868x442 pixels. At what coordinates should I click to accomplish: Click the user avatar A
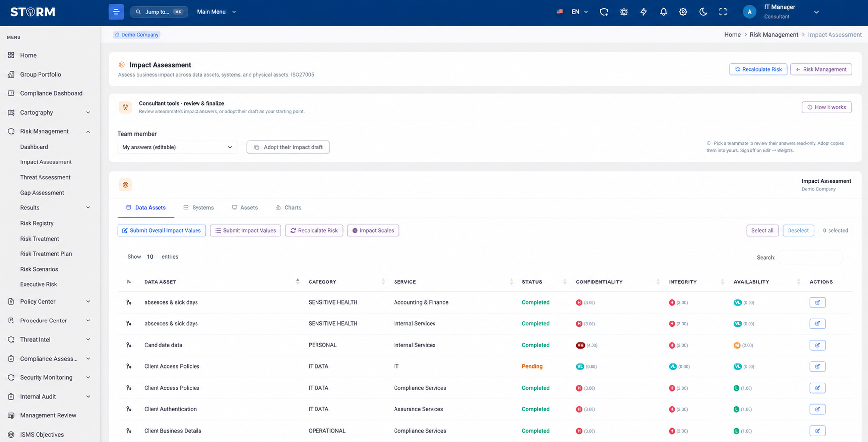[x=750, y=12]
